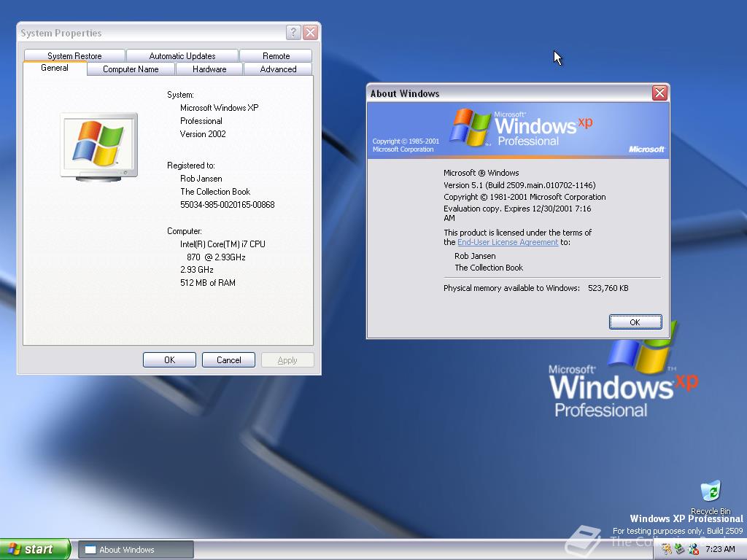Click "Physical memory available to Windows:" label
The image size is (747, 560).
511,288
